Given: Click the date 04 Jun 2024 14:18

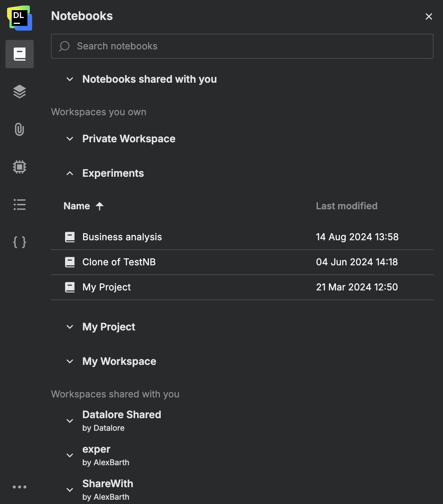Looking at the screenshot, I should coord(357,262).
